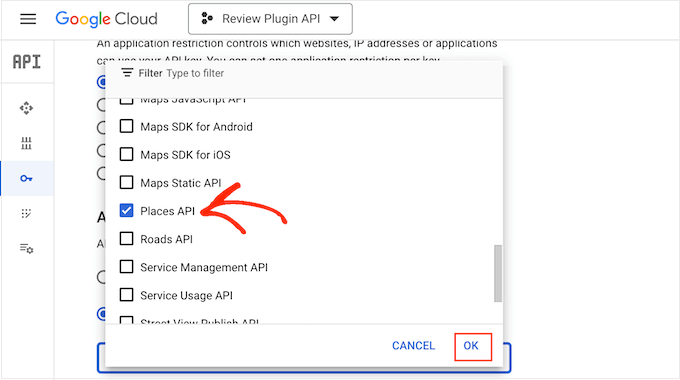Viewport: 680px width, 380px height.
Task: Check the Maps Static API box
Action: click(126, 183)
